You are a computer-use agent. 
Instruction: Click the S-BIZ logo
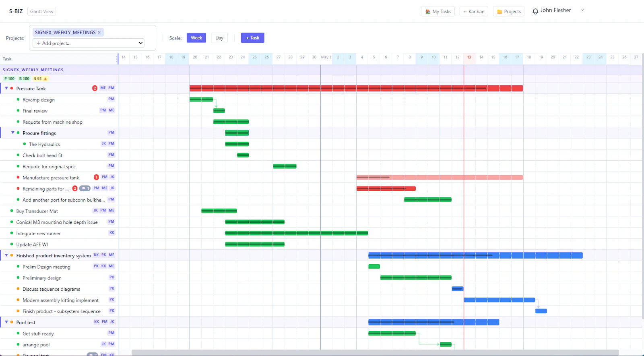16,11
